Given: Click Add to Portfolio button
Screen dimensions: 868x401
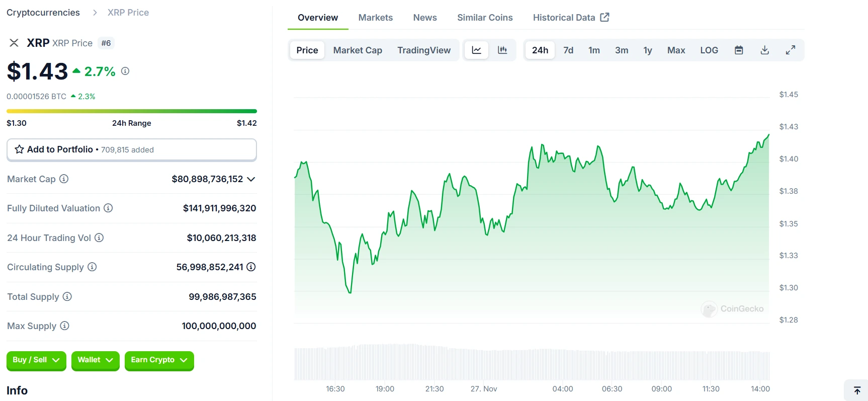Looking at the screenshot, I should point(132,149).
